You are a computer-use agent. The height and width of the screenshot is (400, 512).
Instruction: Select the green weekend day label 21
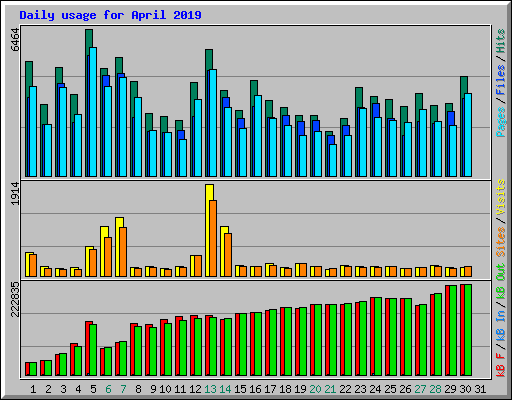(330, 389)
